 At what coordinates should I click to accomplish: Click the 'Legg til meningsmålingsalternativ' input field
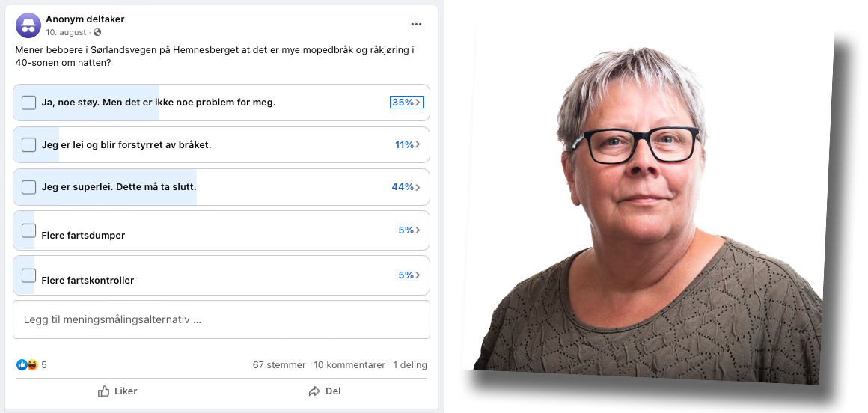click(221, 319)
